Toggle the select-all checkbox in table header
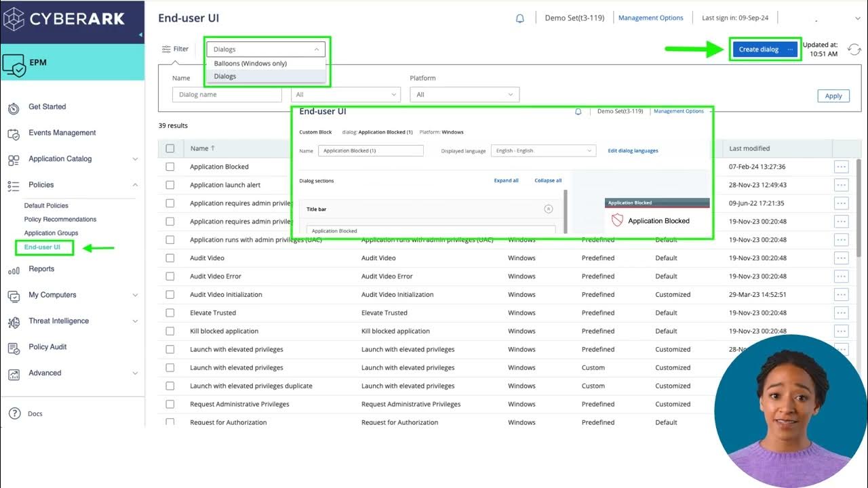Image resolution: width=868 pixels, height=488 pixels. pos(170,148)
